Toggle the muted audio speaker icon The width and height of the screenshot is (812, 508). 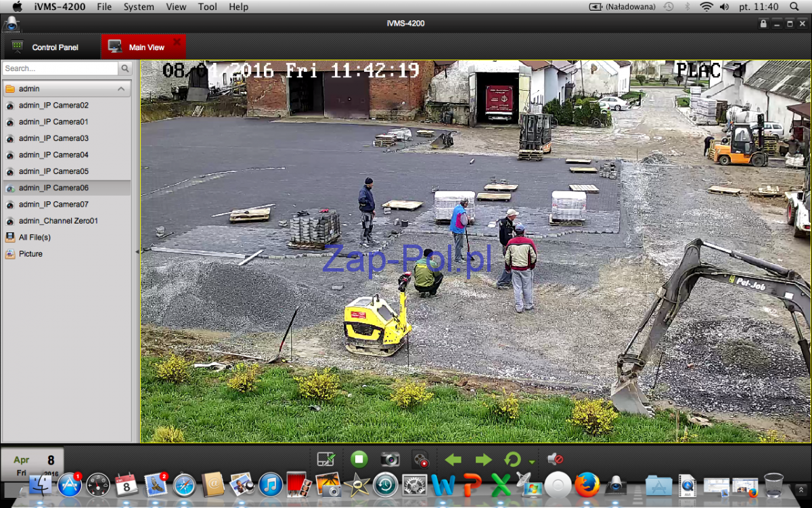(x=555, y=459)
